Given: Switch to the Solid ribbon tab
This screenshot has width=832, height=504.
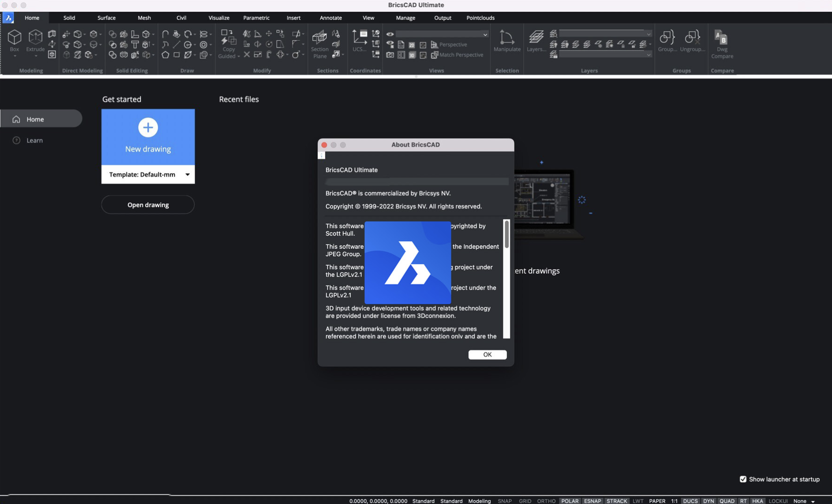Looking at the screenshot, I should (x=69, y=18).
